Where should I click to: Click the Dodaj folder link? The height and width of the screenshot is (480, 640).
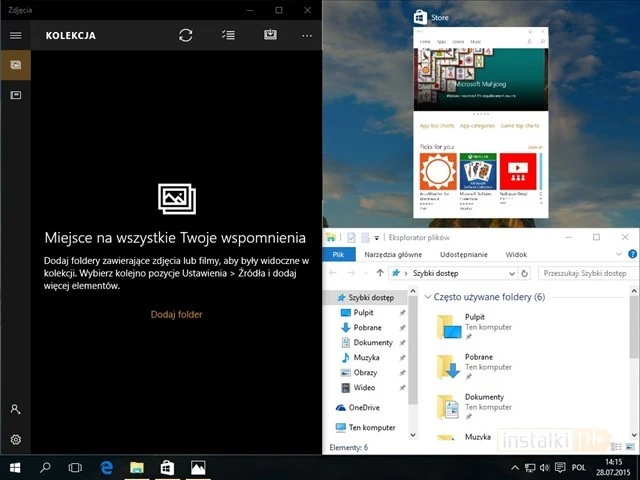point(177,314)
